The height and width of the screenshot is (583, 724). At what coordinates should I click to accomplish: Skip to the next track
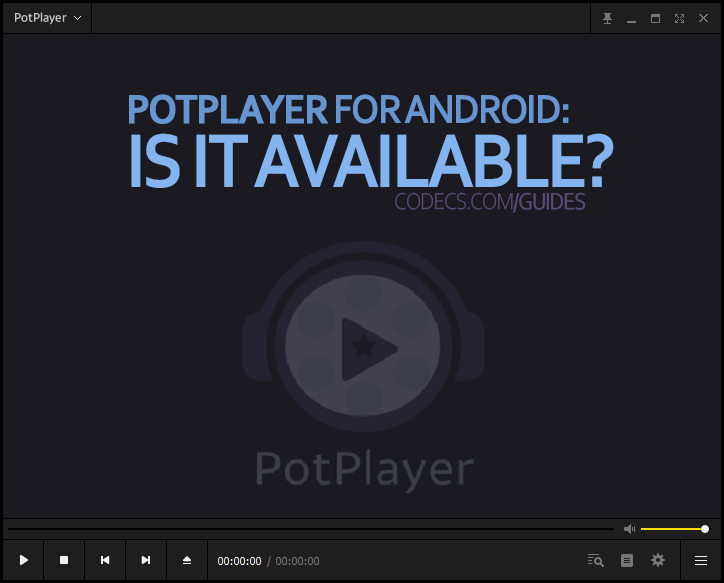tap(145, 560)
